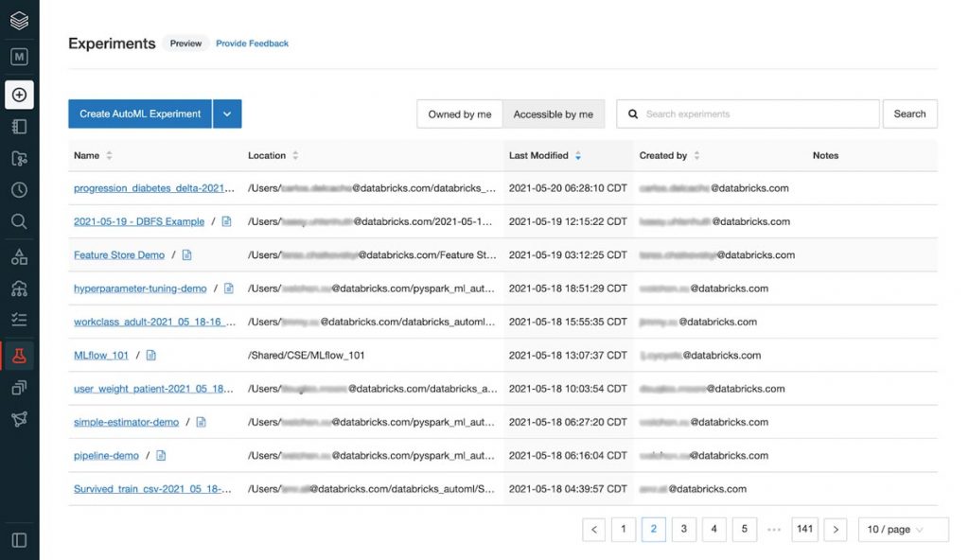Jump to page 141 in pagination
The width and height of the screenshot is (969, 560).
coord(804,530)
